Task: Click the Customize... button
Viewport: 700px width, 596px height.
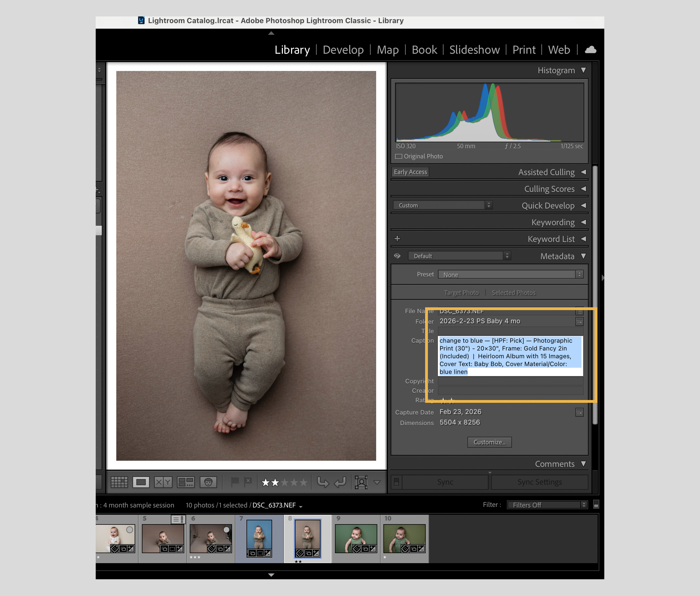Action: (489, 442)
